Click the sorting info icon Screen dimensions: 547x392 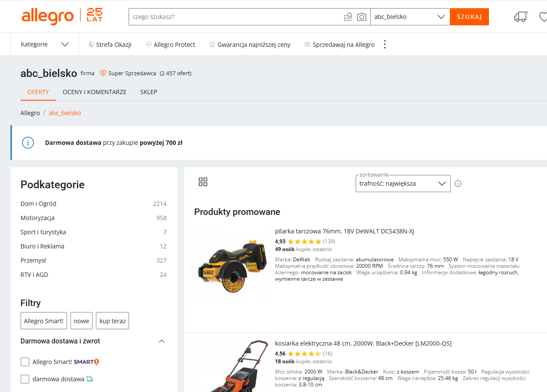pos(458,184)
